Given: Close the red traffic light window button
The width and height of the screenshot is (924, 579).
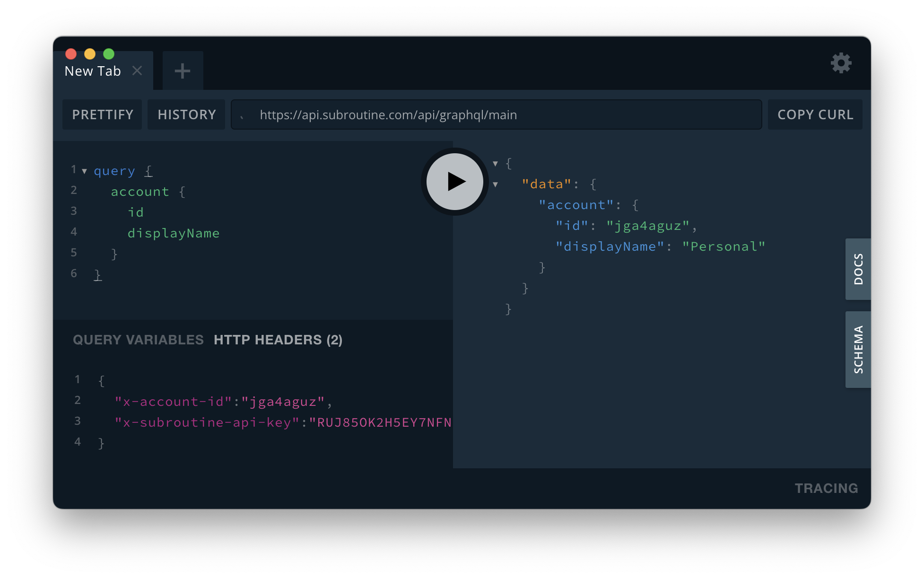Looking at the screenshot, I should click(71, 53).
